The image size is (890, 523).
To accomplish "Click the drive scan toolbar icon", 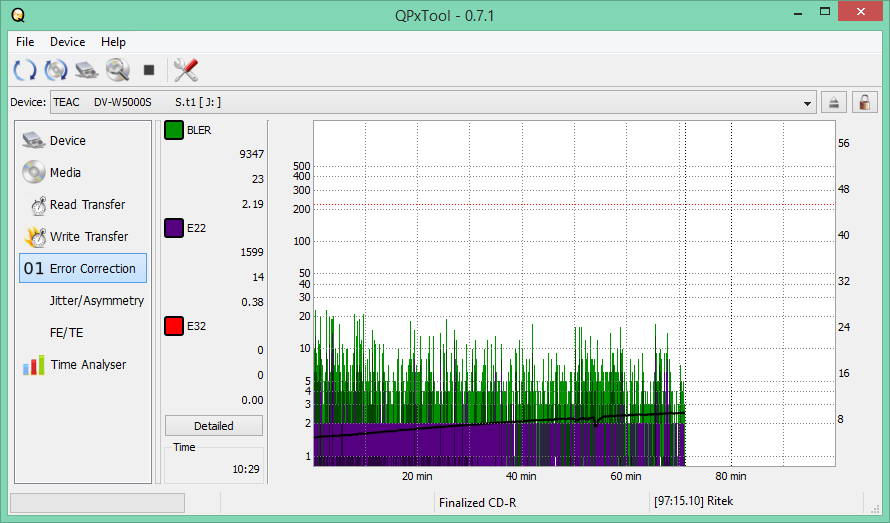I will click(87, 70).
